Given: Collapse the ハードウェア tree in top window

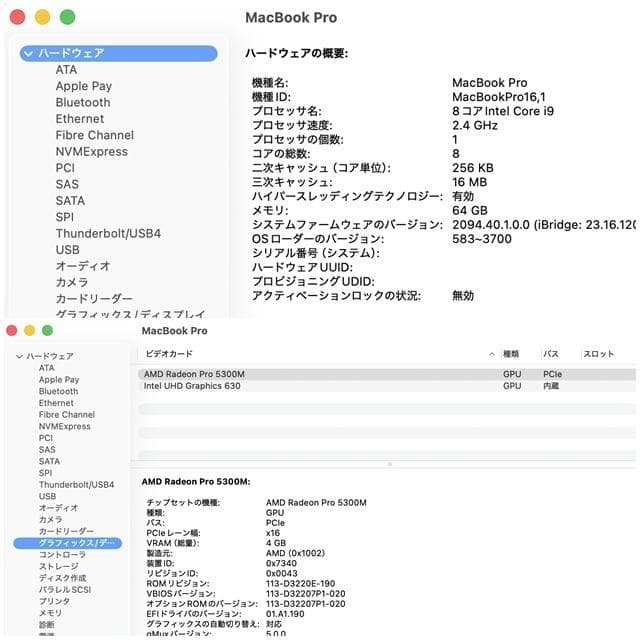Looking at the screenshot, I should tap(28, 53).
